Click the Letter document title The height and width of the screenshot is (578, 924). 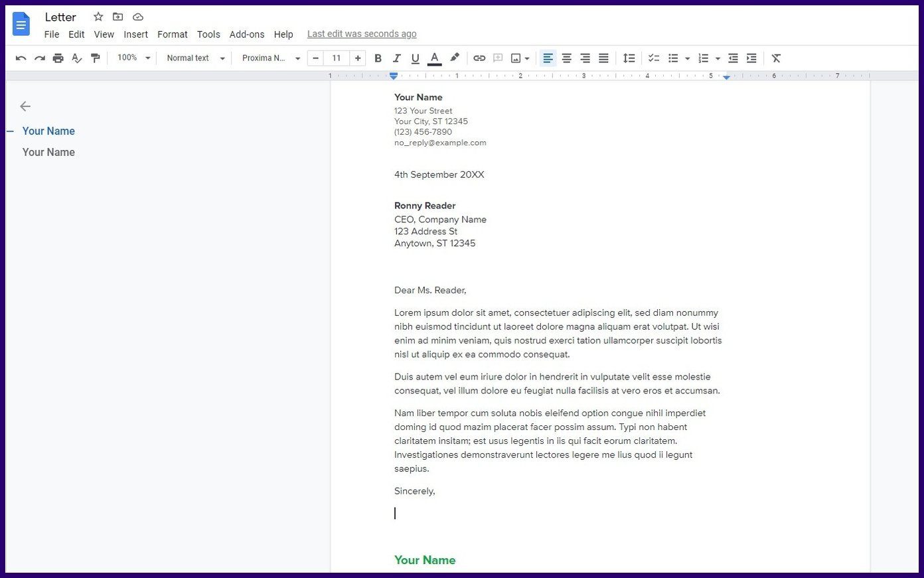[x=60, y=17]
